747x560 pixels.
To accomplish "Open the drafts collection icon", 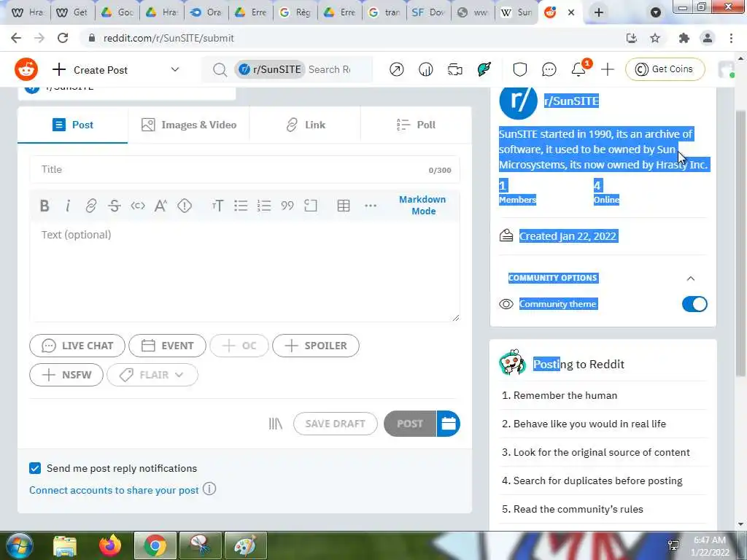I will (x=275, y=424).
